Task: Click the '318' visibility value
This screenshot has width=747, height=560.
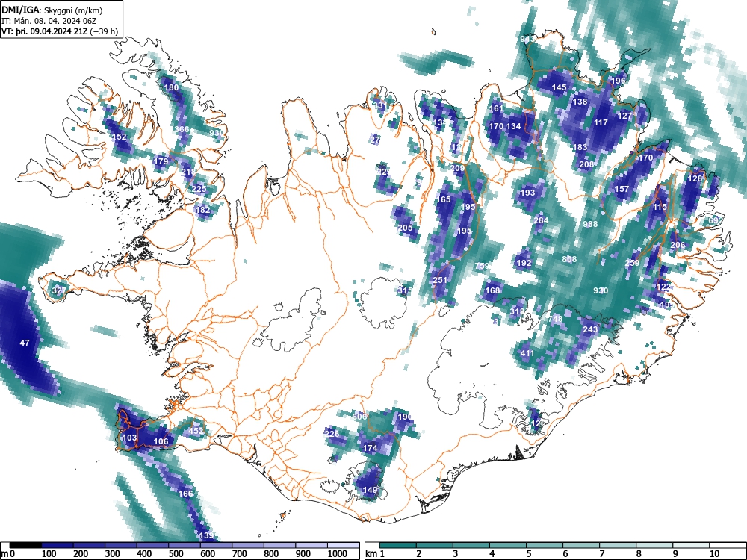Action: click(517, 311)
